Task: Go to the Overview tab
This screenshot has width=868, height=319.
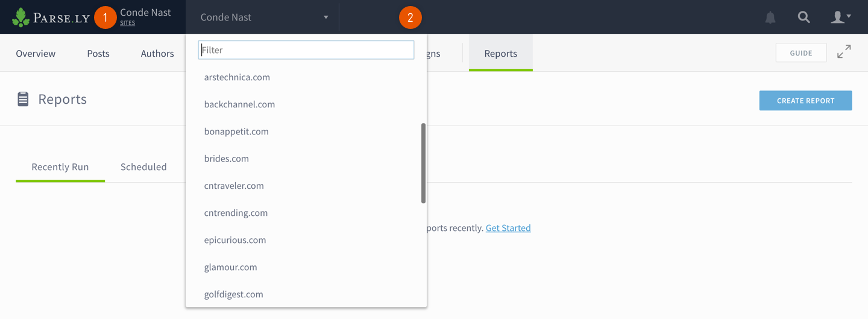Action: 36,53
